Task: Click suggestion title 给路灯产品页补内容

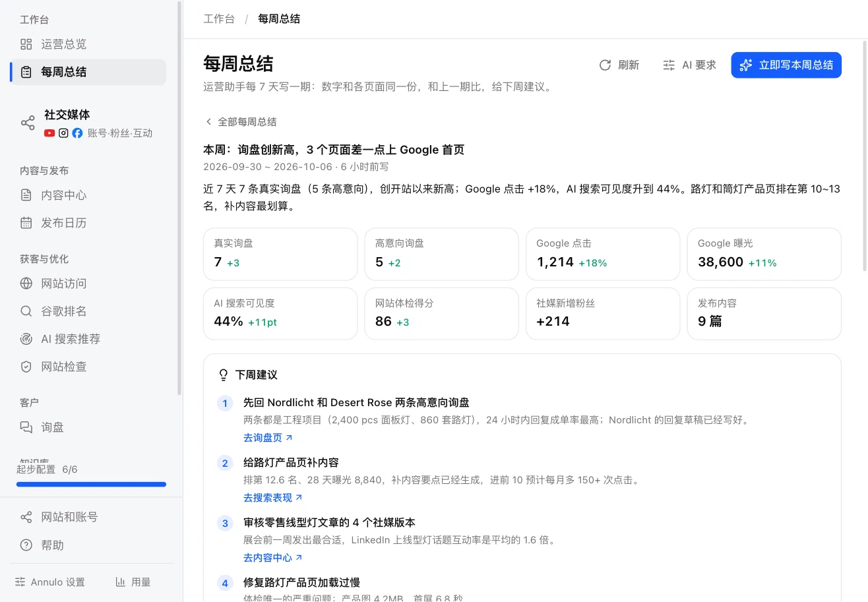Action: 291,463
